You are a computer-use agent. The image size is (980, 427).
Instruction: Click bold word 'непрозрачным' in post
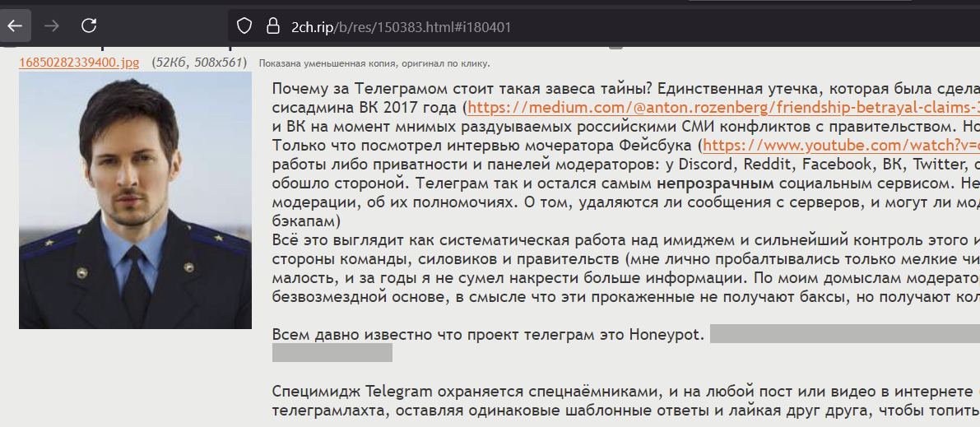pos(715,185)
